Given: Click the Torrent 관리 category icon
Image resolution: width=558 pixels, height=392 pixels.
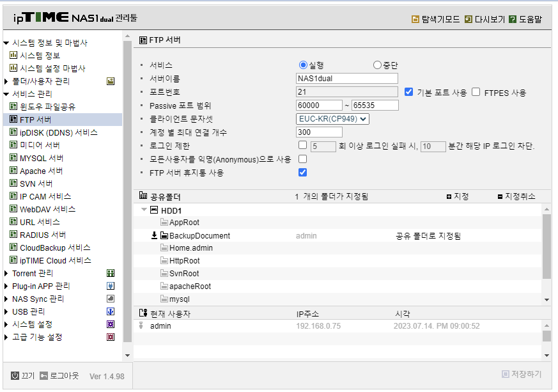Looking at the screenshot, I should tap(111, 273).
